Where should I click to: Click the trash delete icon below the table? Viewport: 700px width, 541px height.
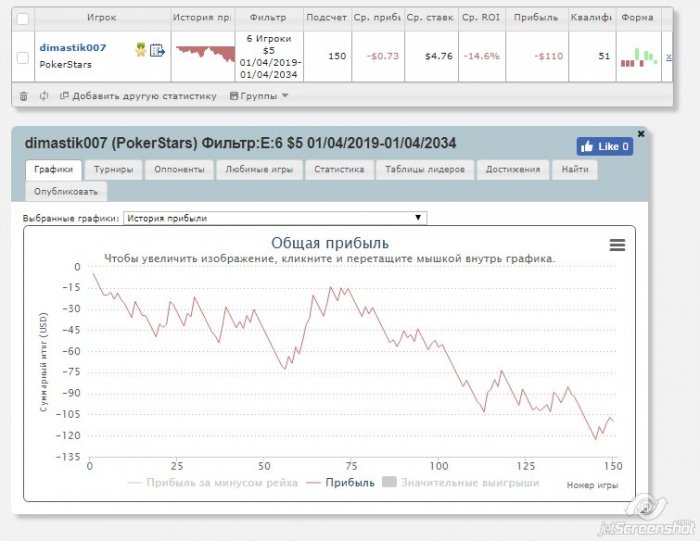pos(24,96)
